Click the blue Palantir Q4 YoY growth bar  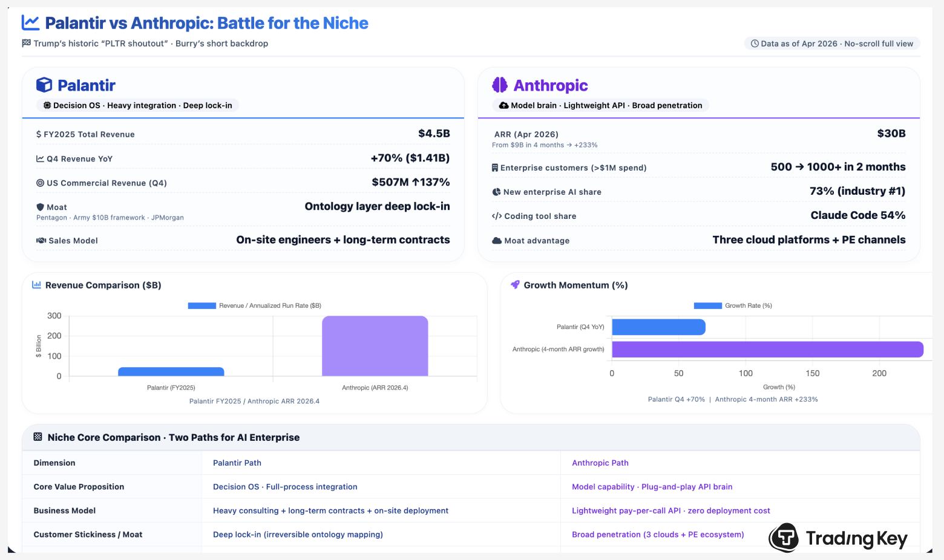[x=658, y=327]
